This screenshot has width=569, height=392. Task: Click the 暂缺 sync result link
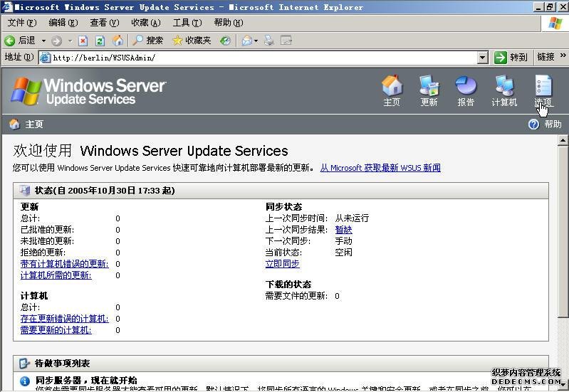click(344, 230)
